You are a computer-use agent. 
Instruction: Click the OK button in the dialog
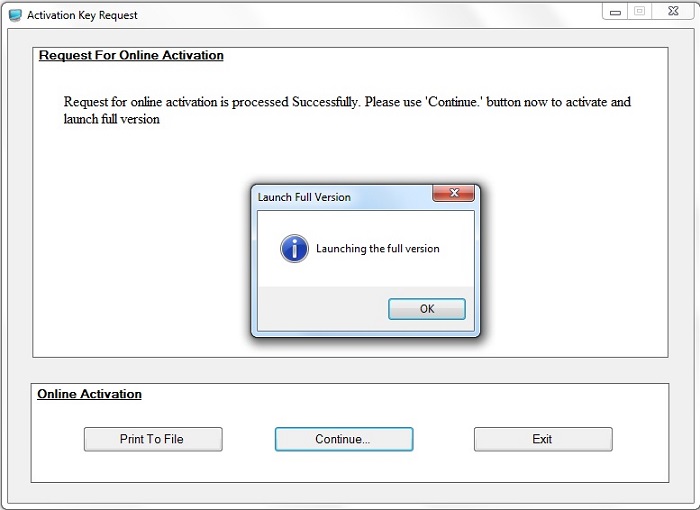click(x=426, y=309)
